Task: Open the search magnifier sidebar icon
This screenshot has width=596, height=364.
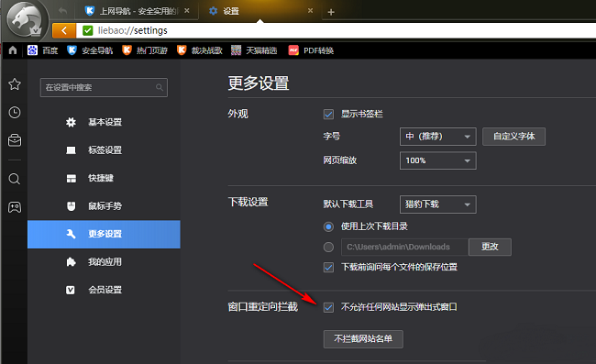Action: click(15, 179)
